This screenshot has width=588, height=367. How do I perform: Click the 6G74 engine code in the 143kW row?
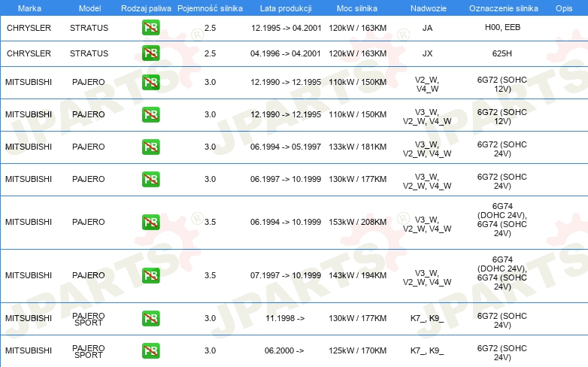pyautogui.click(x=502, y=273)
